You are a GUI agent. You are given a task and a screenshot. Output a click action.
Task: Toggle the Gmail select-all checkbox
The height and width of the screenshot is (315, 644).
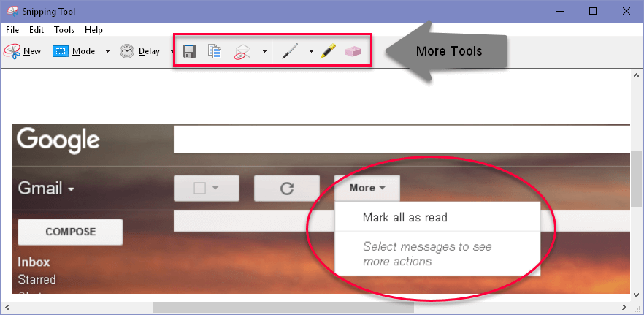point(199,189)
